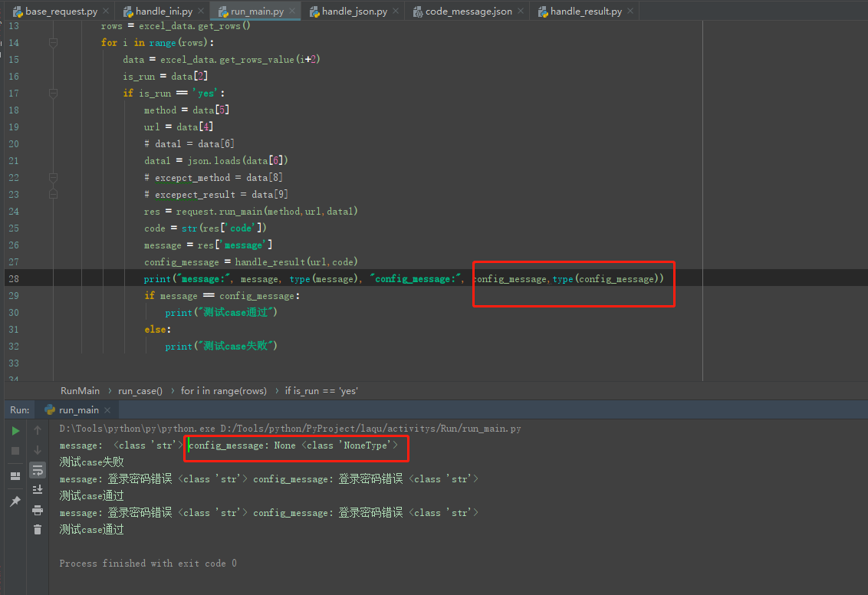Click '测试case失败' output in console
The width and height of the screenshot is (868, 595).
[x=91, y=462]
